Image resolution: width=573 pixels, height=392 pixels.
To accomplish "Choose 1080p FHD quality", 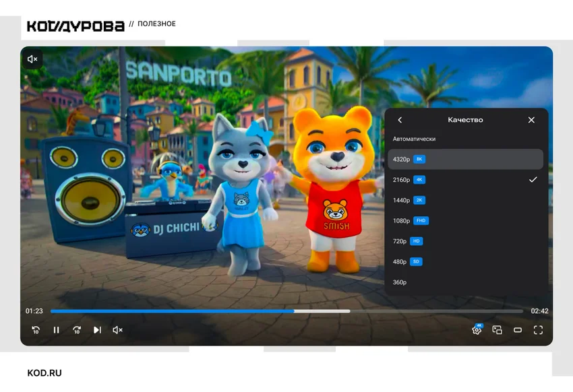I will (465, 220).
